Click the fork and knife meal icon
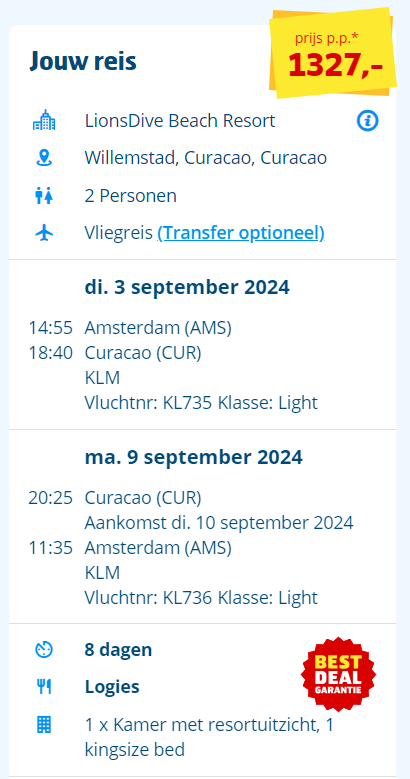 click(44, 687)
